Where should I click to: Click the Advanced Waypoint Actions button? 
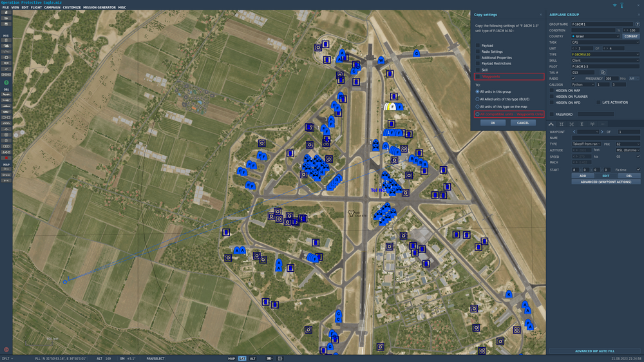[x=606, y=182]
